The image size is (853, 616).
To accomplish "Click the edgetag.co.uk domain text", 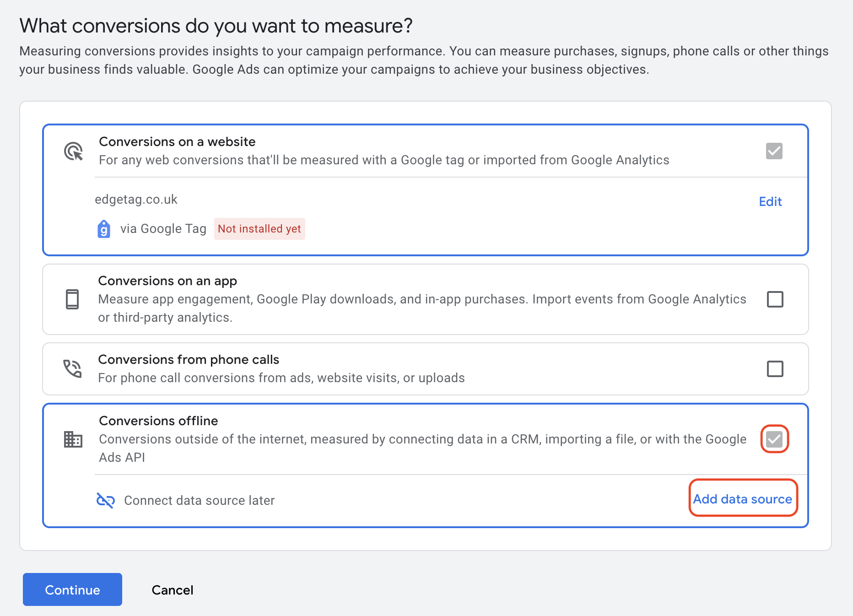I will tap(136, 200).
